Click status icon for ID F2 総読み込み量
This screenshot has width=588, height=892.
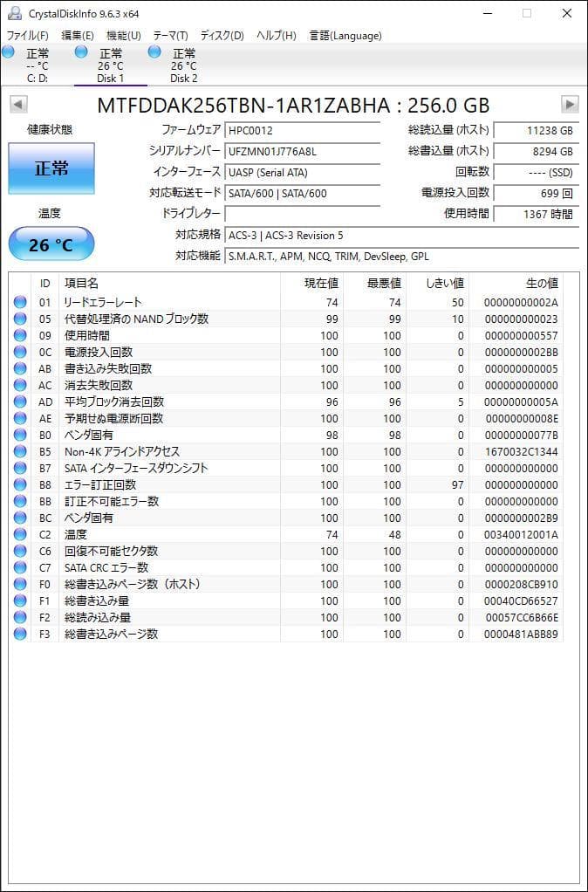click(20, 617)
